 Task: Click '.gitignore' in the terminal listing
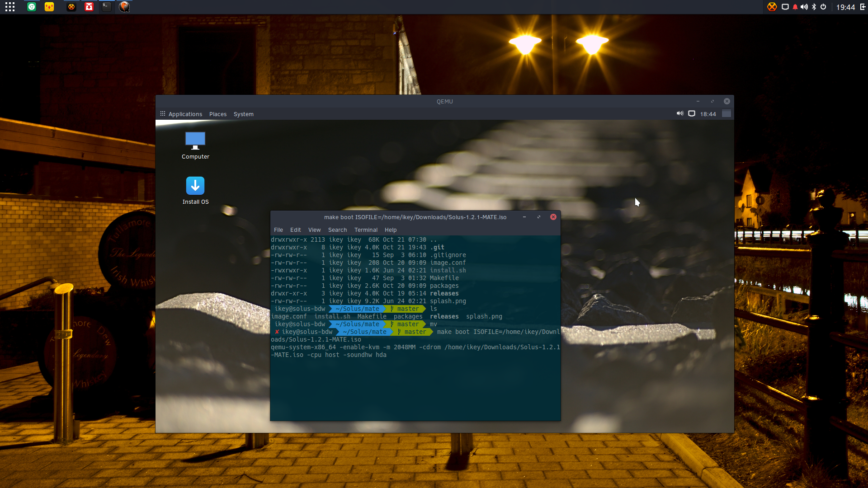(x=448, y=255)
